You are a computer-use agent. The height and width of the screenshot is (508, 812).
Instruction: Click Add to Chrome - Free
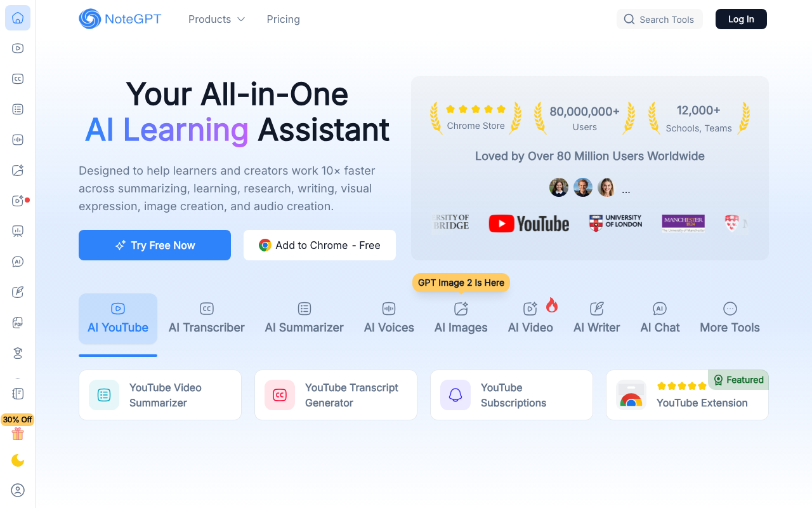pos(320,245)
